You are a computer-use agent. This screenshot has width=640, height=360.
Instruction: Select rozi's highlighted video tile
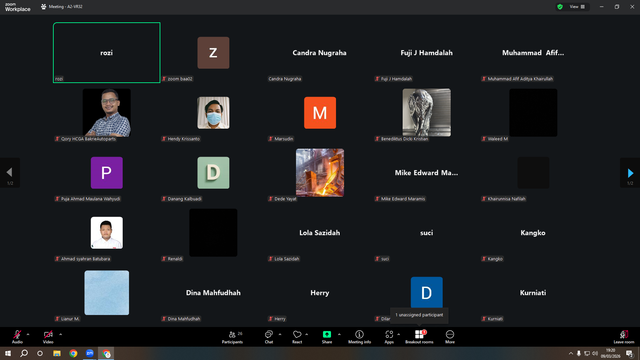(x=107, y=53)
